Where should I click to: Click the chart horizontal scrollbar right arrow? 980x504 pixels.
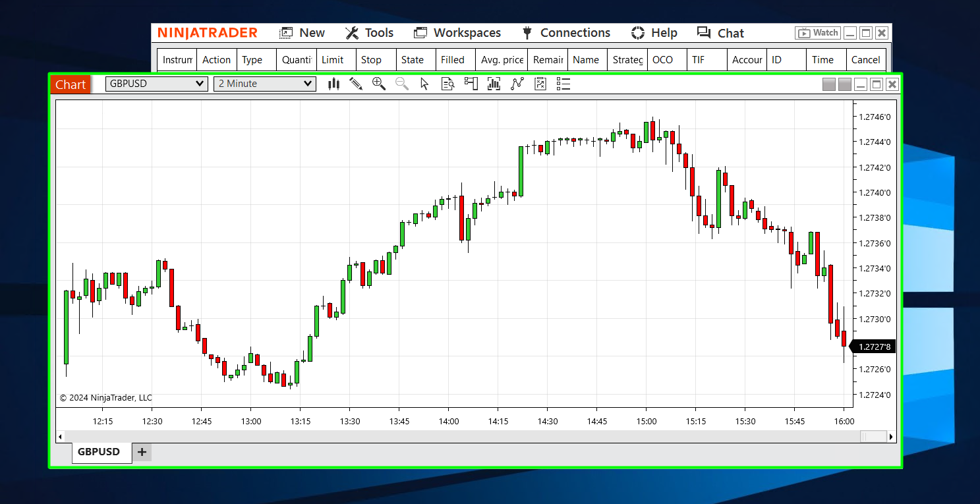click(892, 436)
